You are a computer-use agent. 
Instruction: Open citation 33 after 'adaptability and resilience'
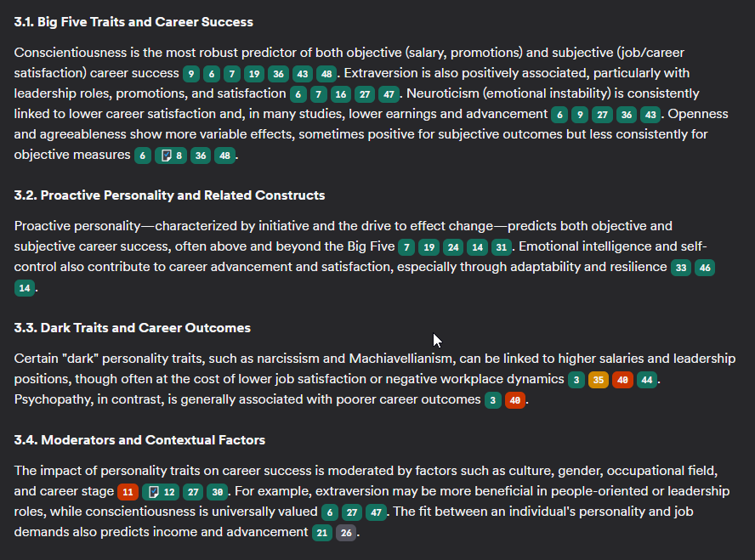click(x=681, y=268)
